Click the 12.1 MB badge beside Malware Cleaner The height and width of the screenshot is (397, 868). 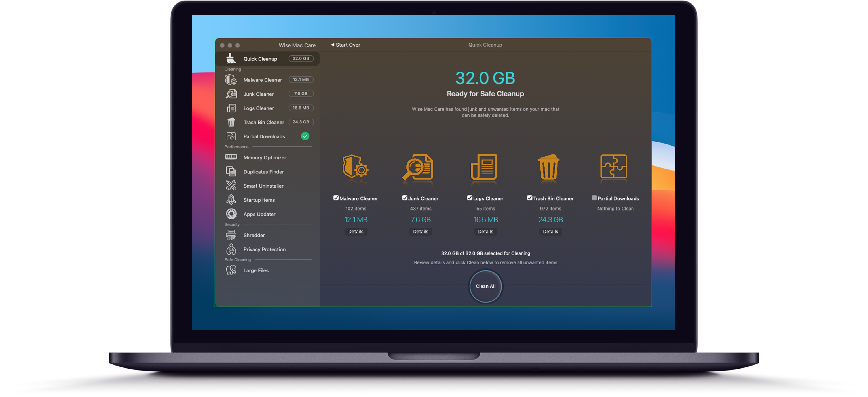tap(301, 79)
